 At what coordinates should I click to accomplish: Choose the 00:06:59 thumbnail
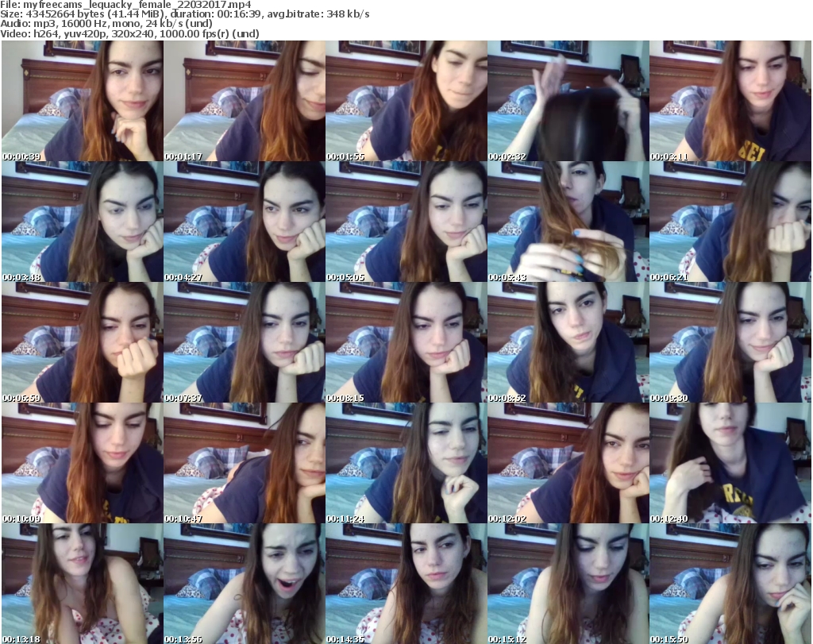point(83,342)
